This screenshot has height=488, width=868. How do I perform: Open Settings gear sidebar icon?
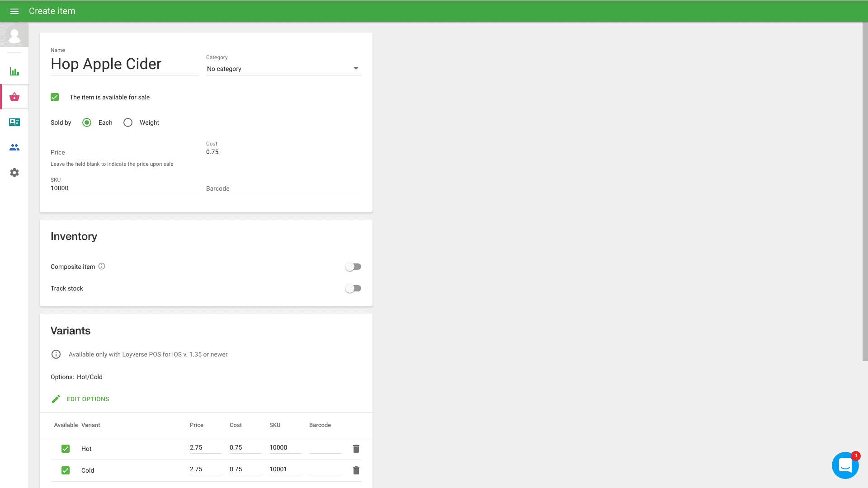pyautogui.click(x=14, y=173)
